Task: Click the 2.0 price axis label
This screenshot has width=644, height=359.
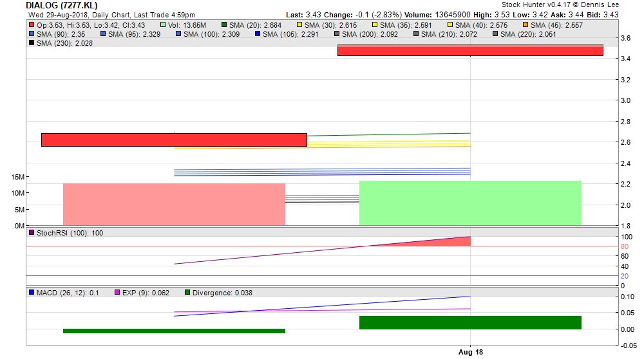Action: [625, 205]
